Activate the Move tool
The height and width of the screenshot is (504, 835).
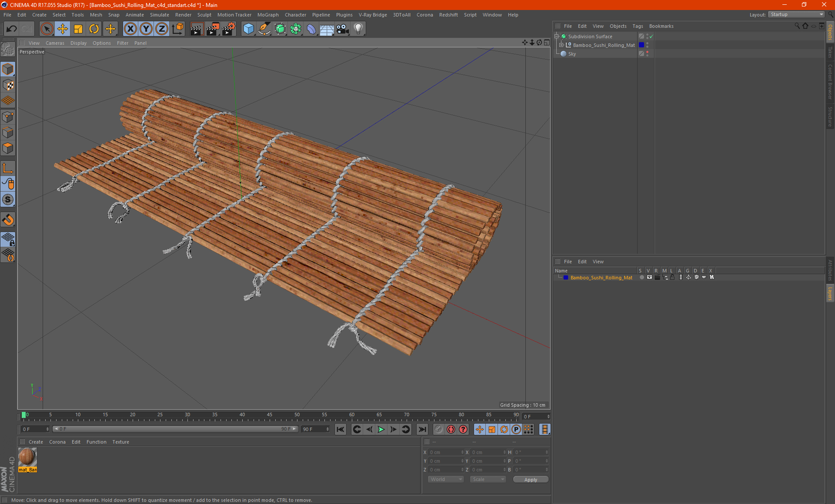coord(63,29)
